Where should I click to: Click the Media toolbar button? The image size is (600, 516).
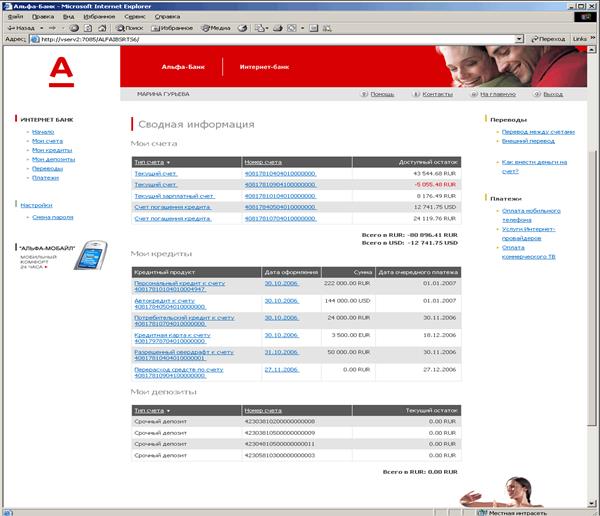pyautogui.click(x=217, y=28)
